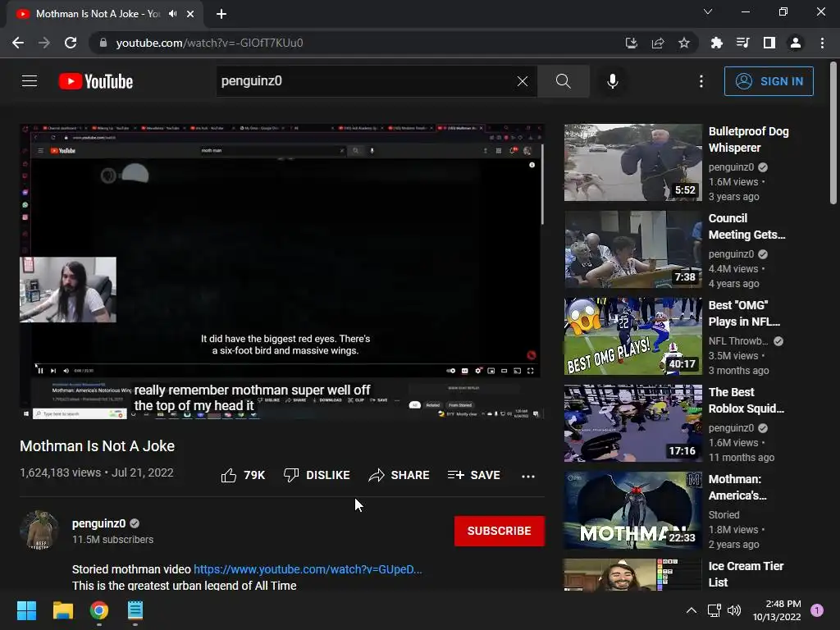Open more actions ellipsis under video
Screen dimensions: 840x630
527,476
